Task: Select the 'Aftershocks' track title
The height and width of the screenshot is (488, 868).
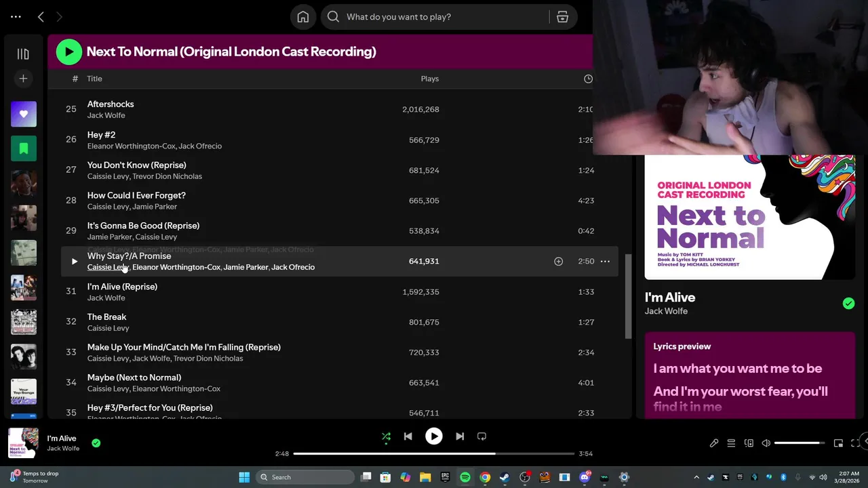Action: pyautogui.click(x=111, y=104)
